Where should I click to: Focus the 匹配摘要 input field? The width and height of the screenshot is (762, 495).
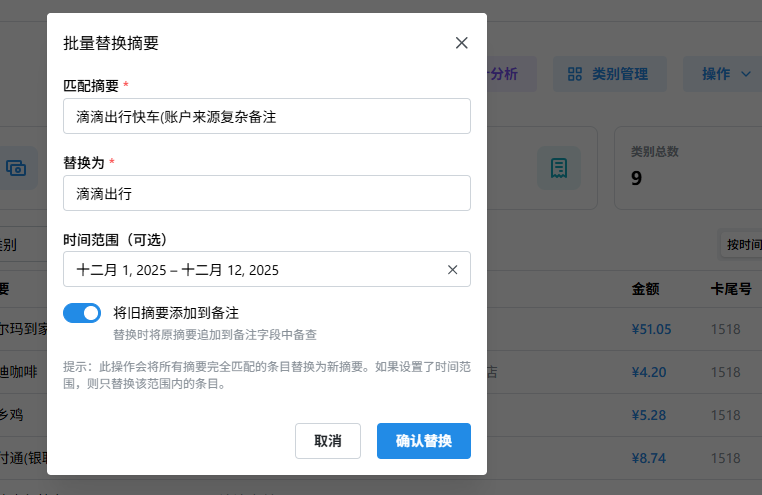pyautogui.click(x=266, y=116)
